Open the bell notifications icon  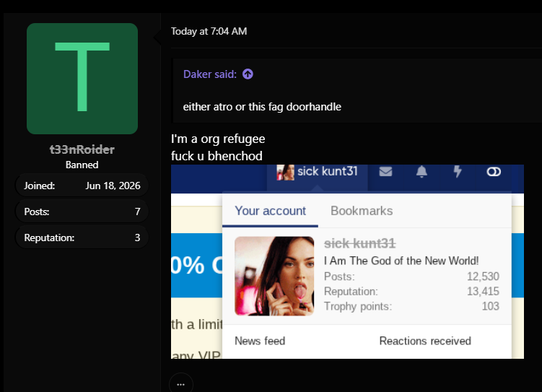pos(421,172)
